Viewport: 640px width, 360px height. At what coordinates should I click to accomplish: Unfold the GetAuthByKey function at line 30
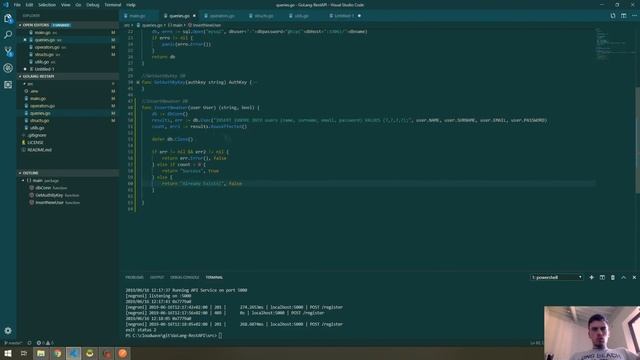click(x=138, y=82)
